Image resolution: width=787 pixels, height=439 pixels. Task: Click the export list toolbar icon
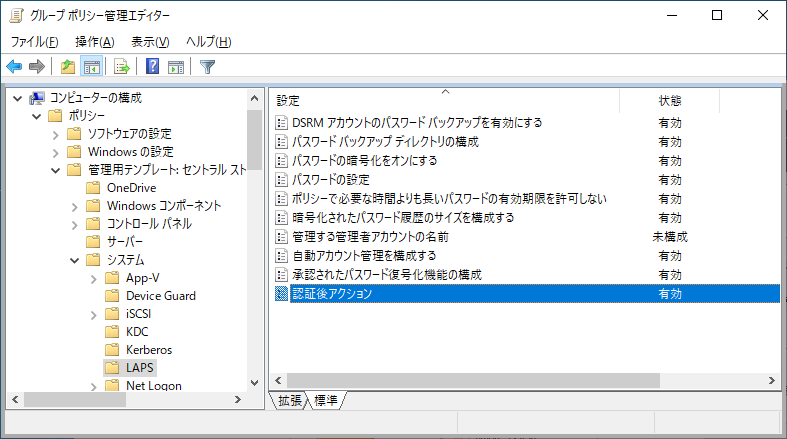[x=122, y=67]
